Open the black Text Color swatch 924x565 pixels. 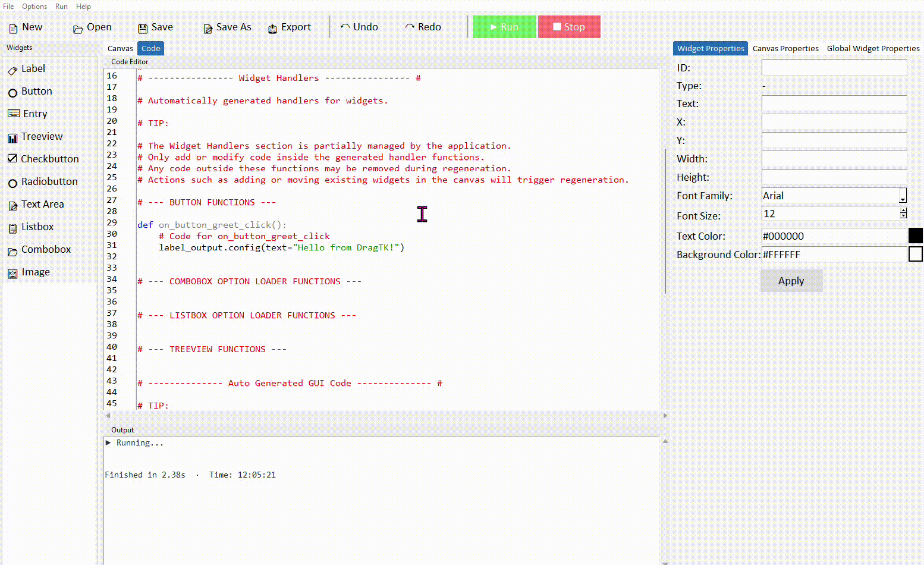coord(915,236)
